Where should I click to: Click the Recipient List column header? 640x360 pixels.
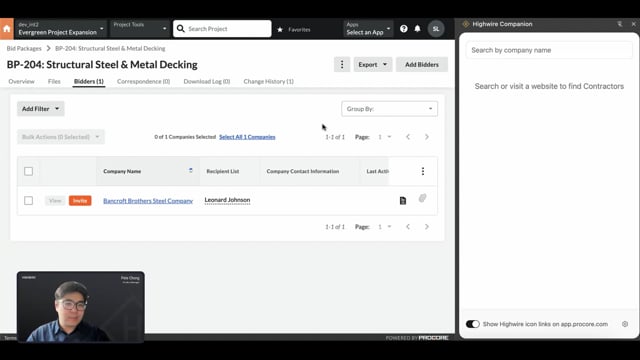[x=223, y=171]
